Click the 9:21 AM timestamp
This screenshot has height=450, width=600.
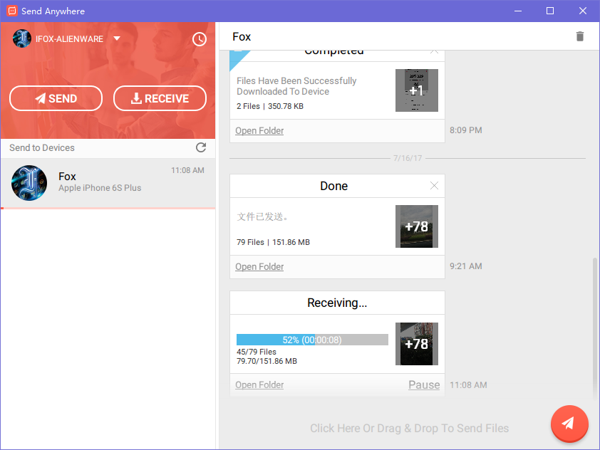coord(466,266)
